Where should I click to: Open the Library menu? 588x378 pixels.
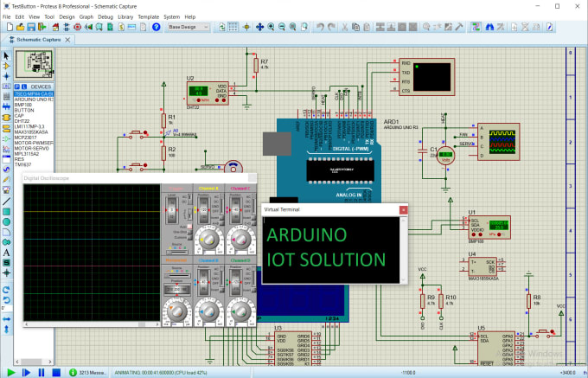point(125,17)
